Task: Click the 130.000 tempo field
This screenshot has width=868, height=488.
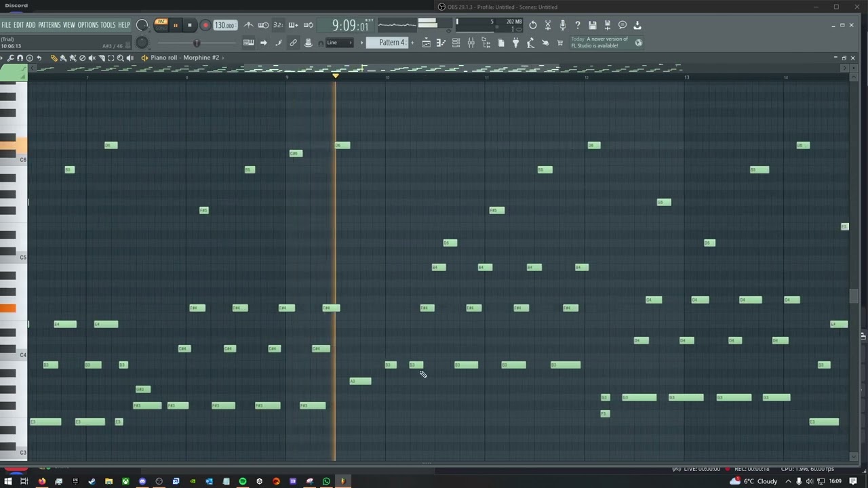Action: [x=224, y=25]
